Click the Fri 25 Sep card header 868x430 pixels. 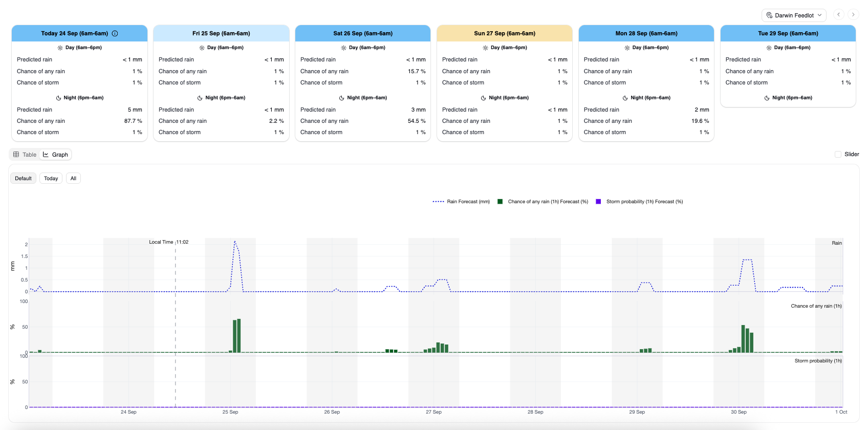(x=221, y=33)
